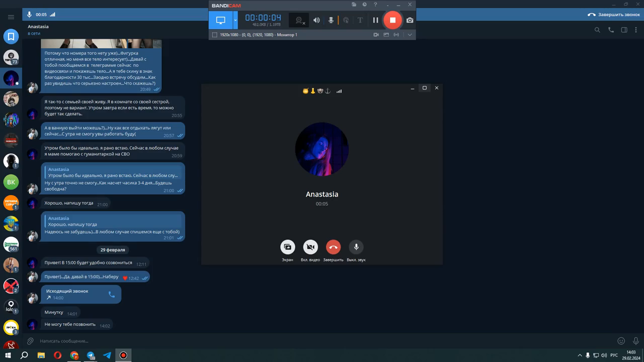
Task: Pause the Bandicam recording
Action: tap(375, 20)
